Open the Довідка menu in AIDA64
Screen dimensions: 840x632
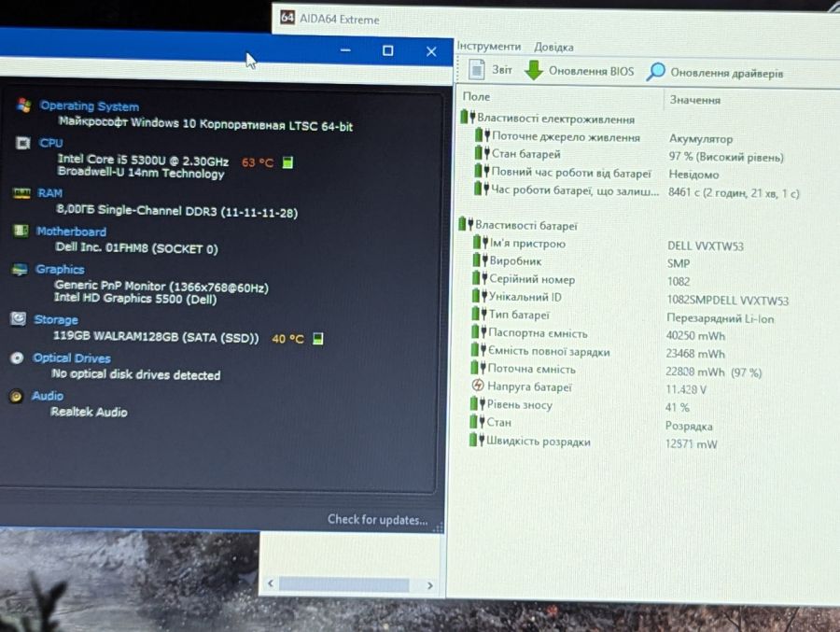553,48
